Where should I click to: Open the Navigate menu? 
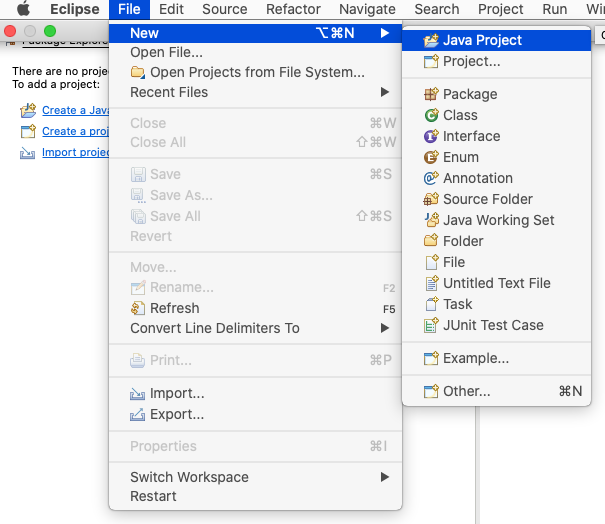tap(367, 9)
